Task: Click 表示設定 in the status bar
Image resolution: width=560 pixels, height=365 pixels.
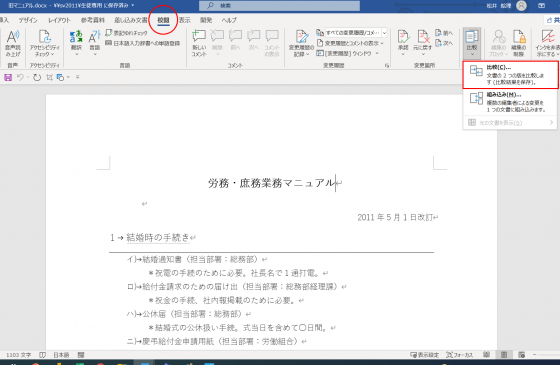Action: 424,355
